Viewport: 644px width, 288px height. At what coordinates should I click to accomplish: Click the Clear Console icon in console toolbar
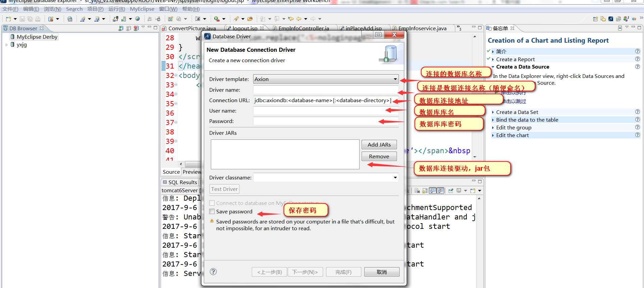pos(417,191)
